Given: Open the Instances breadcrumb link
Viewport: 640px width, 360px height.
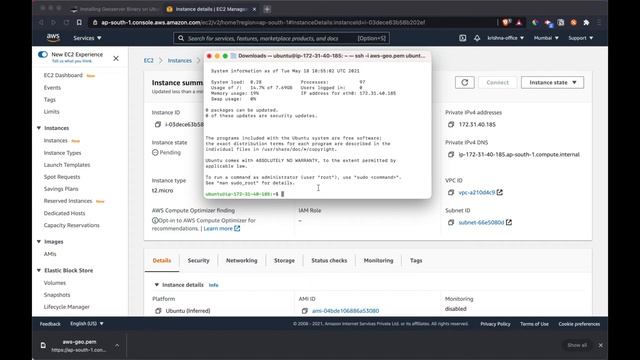Looking at the screenshot, I should 180,60.
